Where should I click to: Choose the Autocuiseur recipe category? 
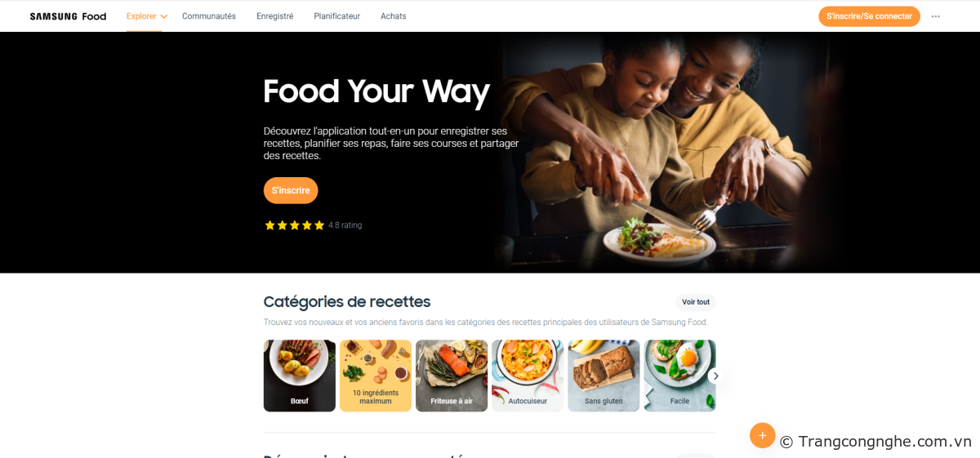point(528,376)
